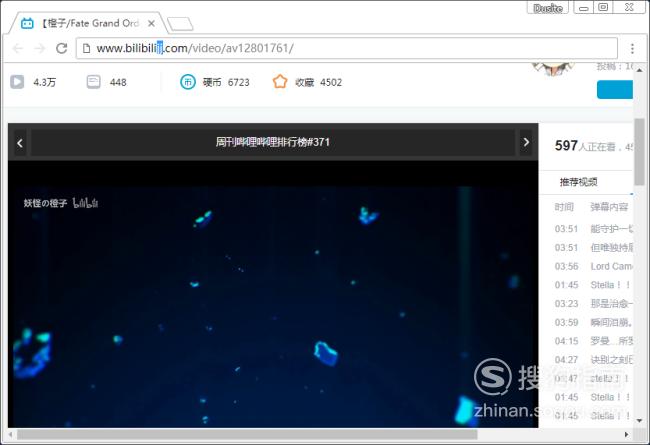Image resolution: width=650 pixels, height=445 pixels.
Task: Click the horizontal scrollbar thumb
Action: pos(247,435)
